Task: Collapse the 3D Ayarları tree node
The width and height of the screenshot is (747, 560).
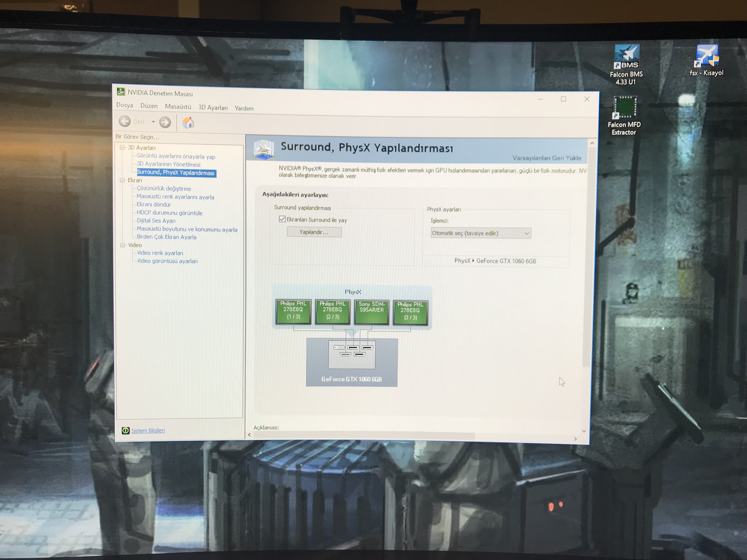Action: click(122, 147)
